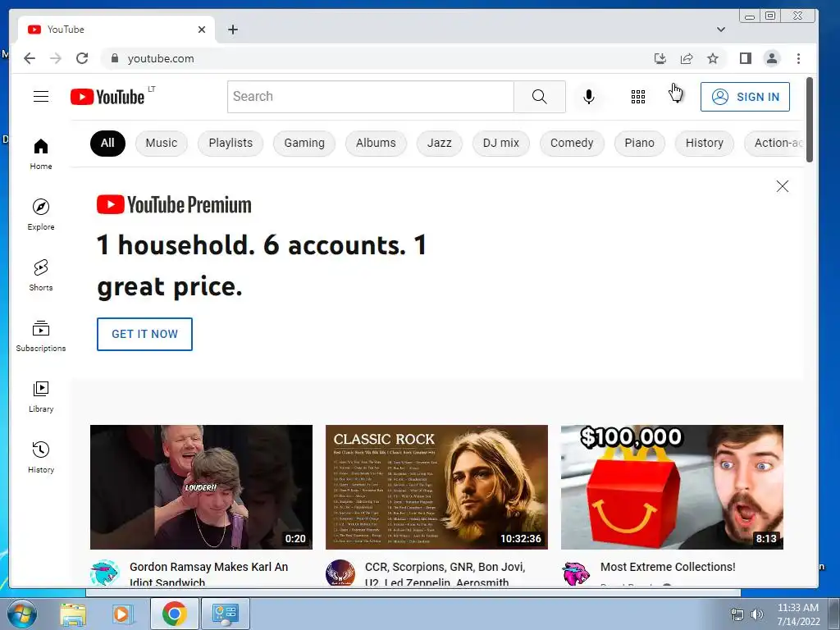The height and width of the screenshot is (630, 840).
Task: Select the History filter chip
Action: tap(705, 143)
